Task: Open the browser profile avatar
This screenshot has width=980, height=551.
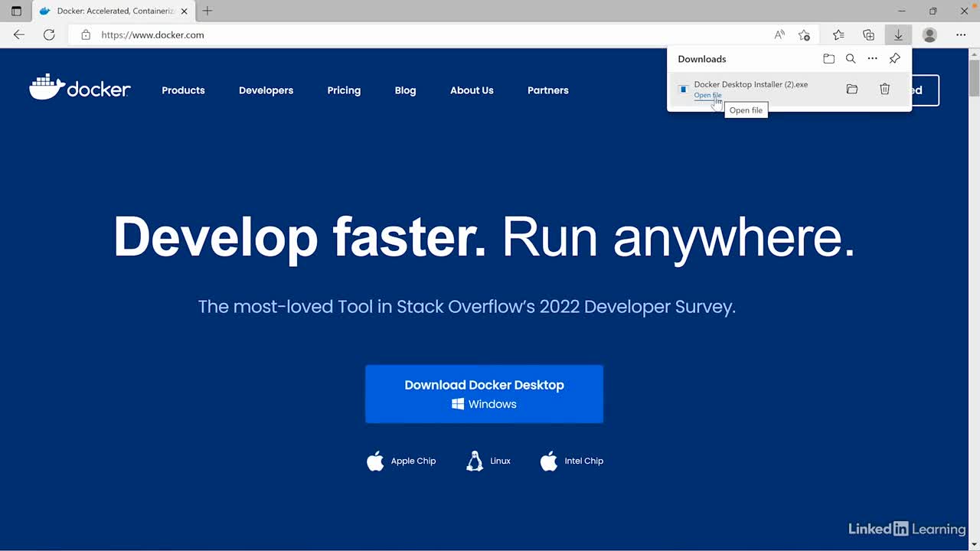Action: (x=929, y=34)
